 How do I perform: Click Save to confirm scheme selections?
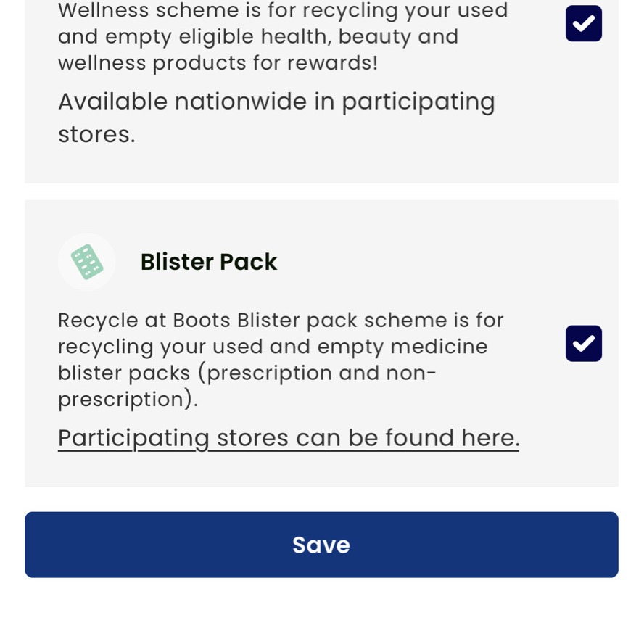pos(321,544)
